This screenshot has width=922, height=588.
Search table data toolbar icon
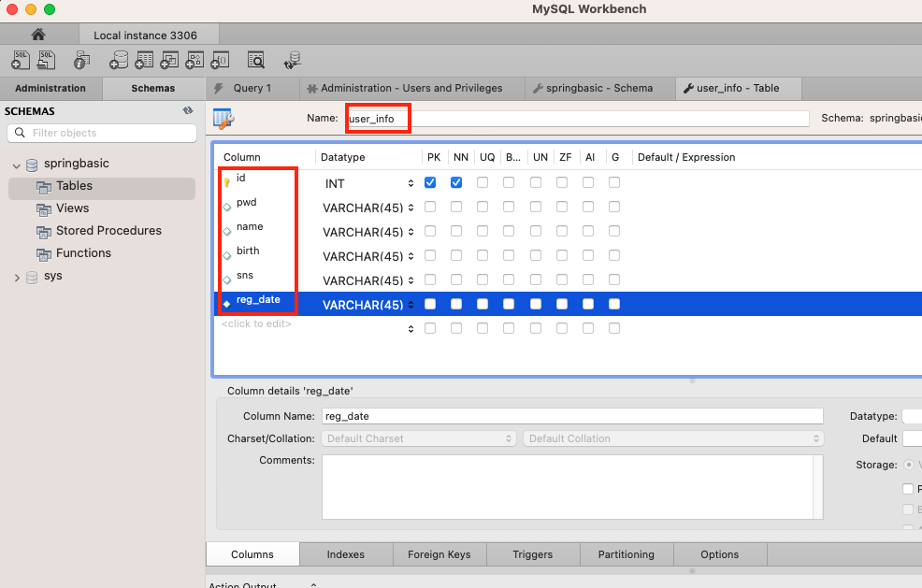coord(256,60)
